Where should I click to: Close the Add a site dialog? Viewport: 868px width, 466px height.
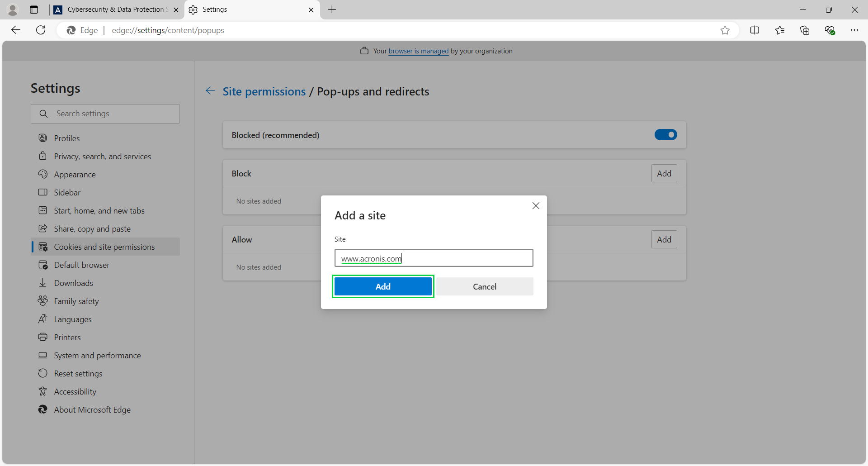pyautogui.click(x=536, y=205)
